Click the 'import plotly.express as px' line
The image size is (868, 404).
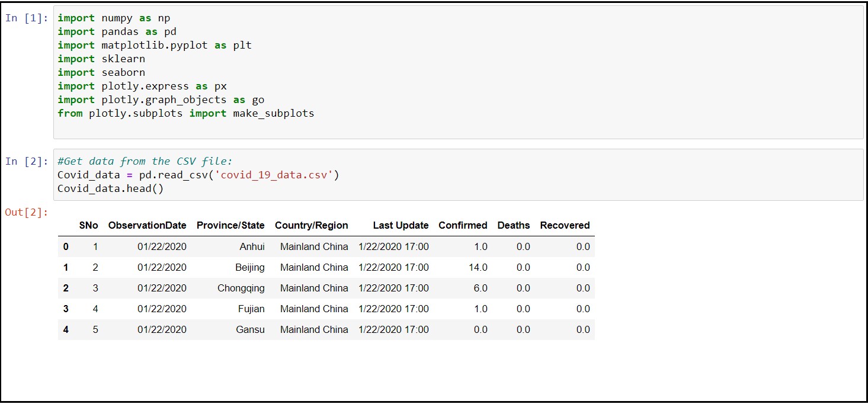142,86
